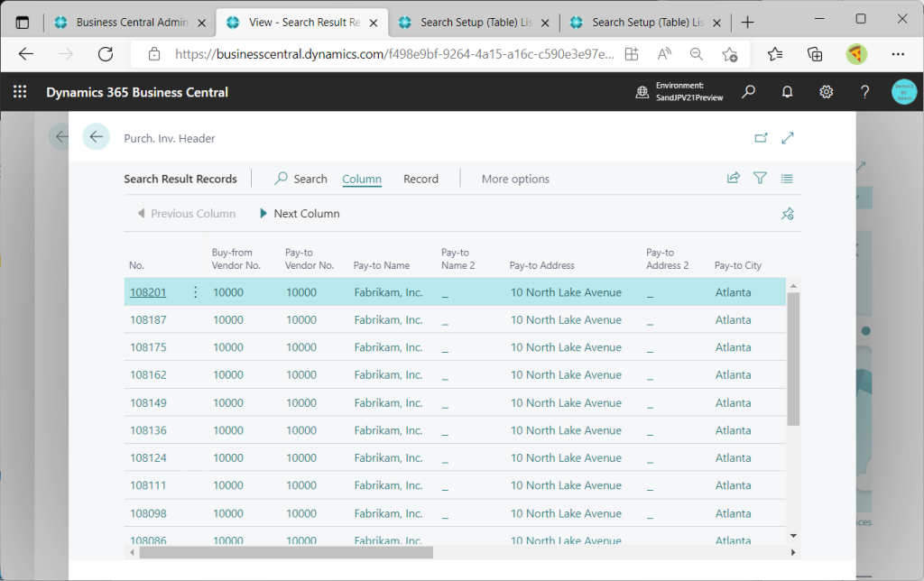Click the user account avatar in Business Central
This screenshot has height=581, width=924.
904,92
